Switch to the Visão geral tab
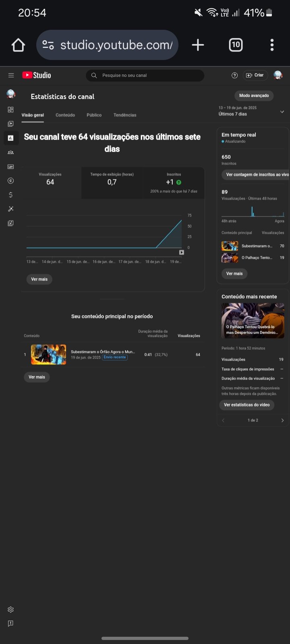290x644 pixels. [x=33, y=115]
